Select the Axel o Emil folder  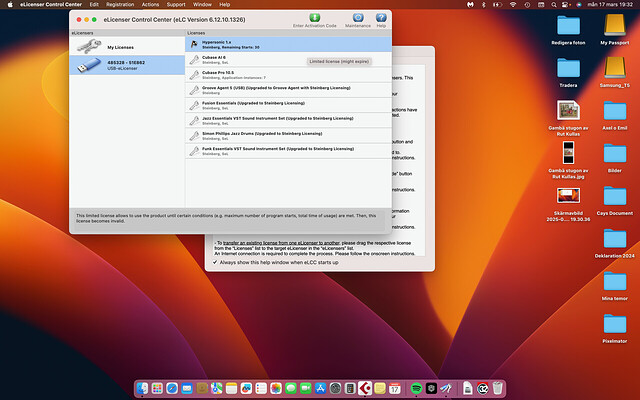click(x=615, y=111)
